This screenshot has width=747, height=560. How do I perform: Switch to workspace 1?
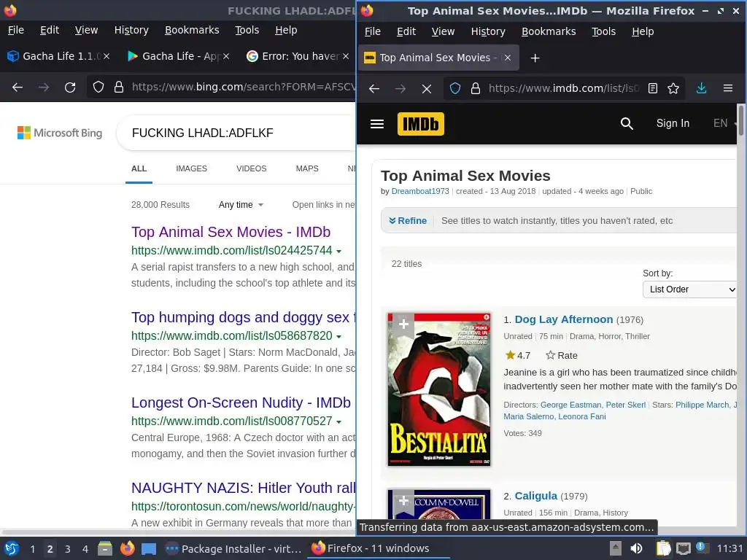(32, 549)
